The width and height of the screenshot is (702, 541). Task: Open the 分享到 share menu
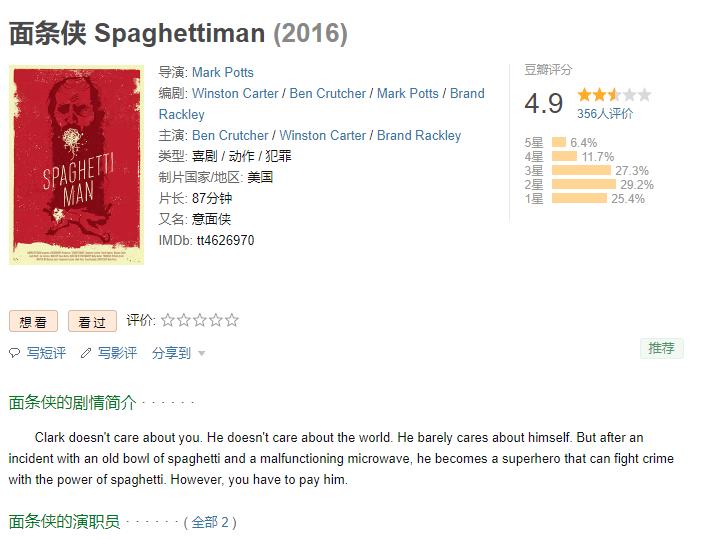(171, 353)
